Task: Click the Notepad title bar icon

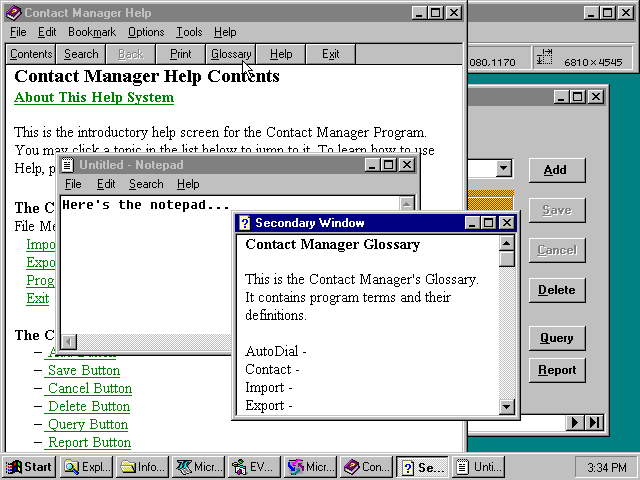Action: pyautogui.click(x=68, y=164)
